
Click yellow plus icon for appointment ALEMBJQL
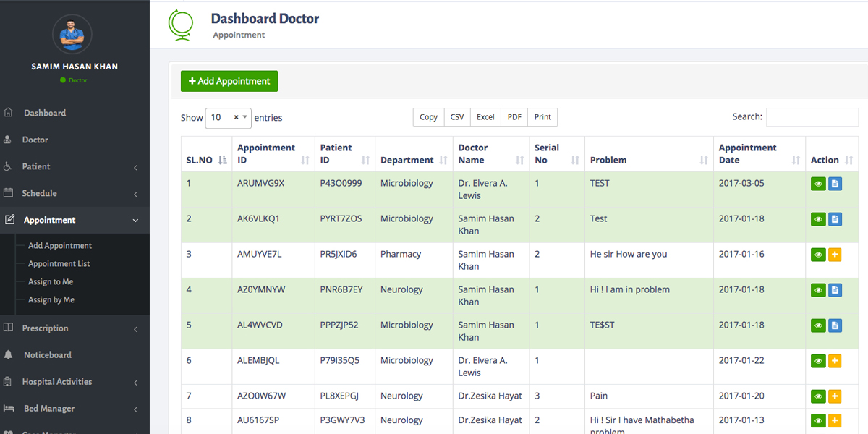point(835,361)
